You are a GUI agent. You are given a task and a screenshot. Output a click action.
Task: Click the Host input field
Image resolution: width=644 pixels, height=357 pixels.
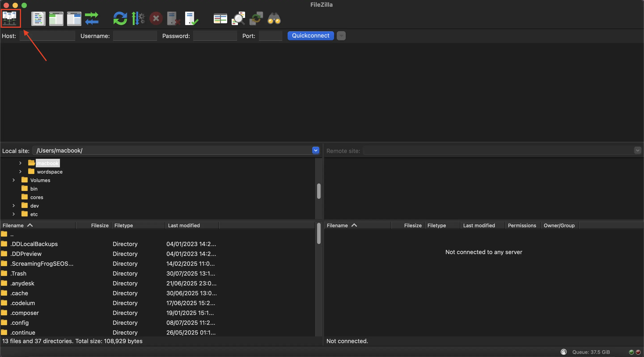click(x=47, y=36)
